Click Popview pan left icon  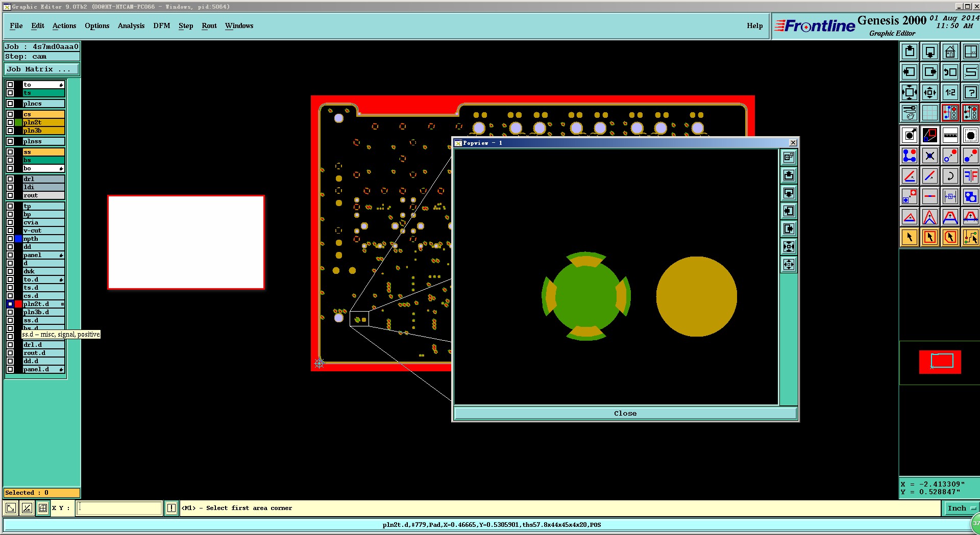(789, 211)
